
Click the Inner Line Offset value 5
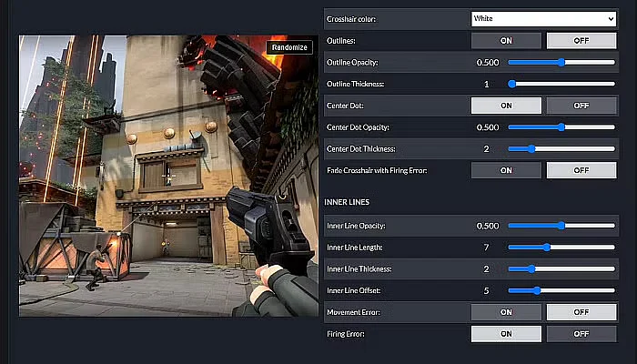tap(486, 291)
